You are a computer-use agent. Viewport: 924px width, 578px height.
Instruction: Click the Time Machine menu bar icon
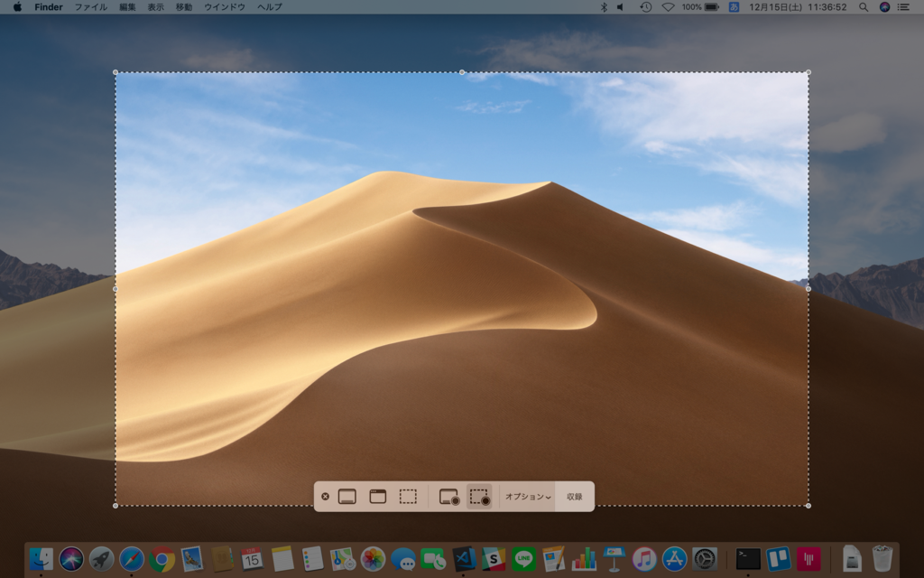pos(646,7)
